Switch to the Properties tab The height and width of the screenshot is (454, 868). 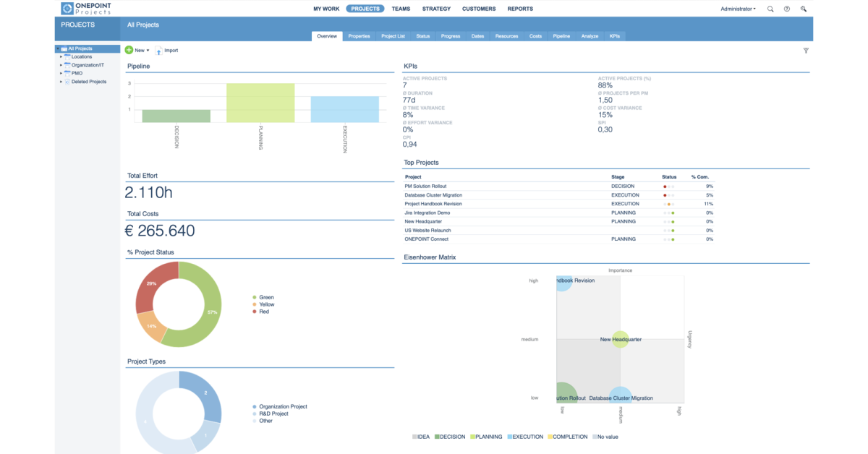359,36
